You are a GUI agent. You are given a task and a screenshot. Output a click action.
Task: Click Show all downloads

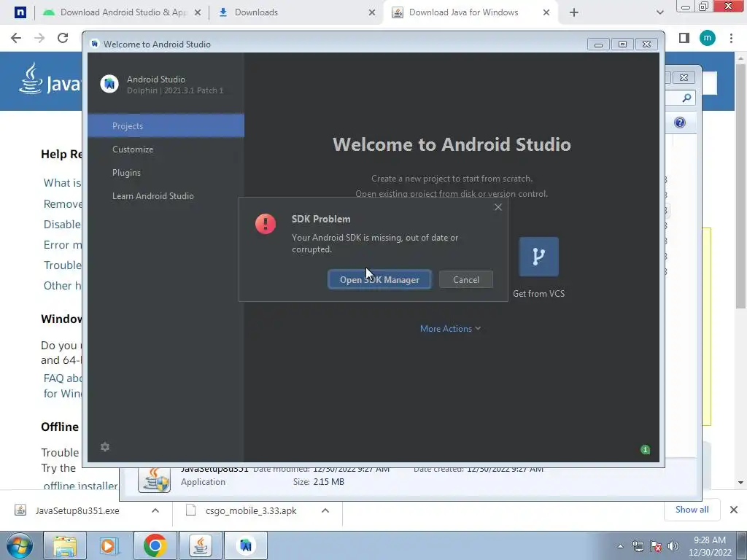click(692, 510)
